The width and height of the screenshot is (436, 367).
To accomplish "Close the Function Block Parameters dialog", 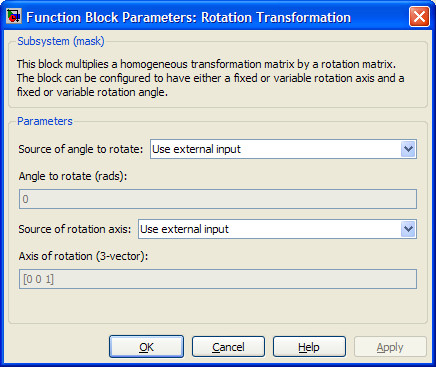I will point(419,16).
